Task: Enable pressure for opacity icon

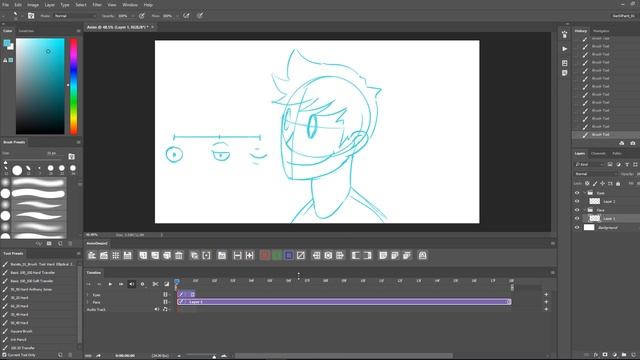Action: click(x=142, y=16)
